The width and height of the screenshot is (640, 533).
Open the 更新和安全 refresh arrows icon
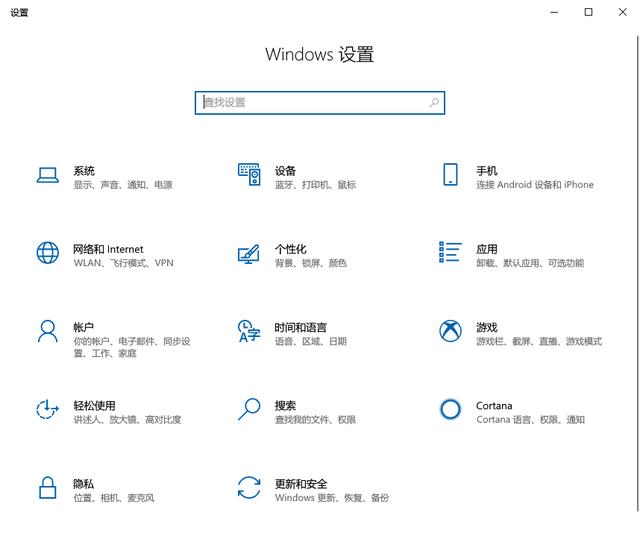[x=249, y=488]
